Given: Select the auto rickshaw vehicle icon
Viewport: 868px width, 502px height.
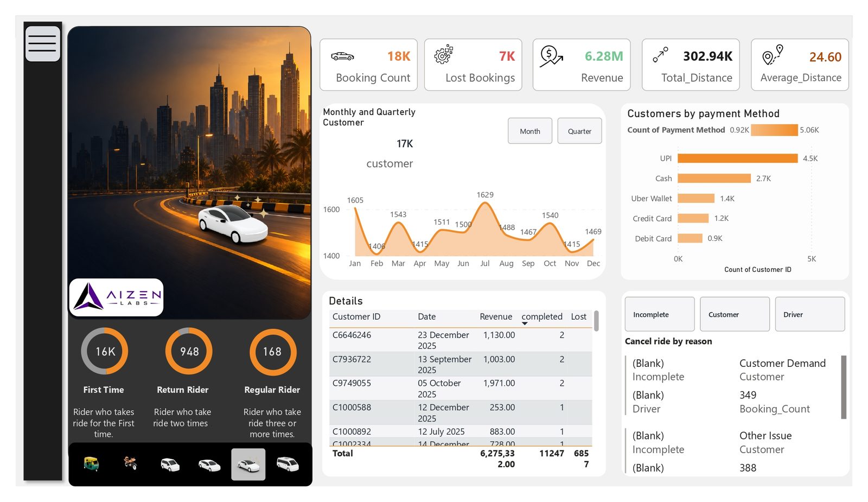Looking at the screenshot, I should tap(91, 463).
